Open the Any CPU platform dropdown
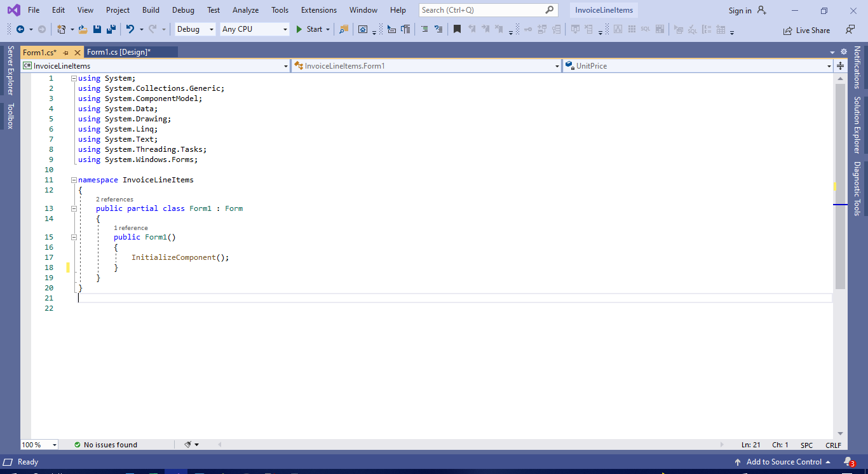Screen dimensions: 868x474 pos(255,29)
